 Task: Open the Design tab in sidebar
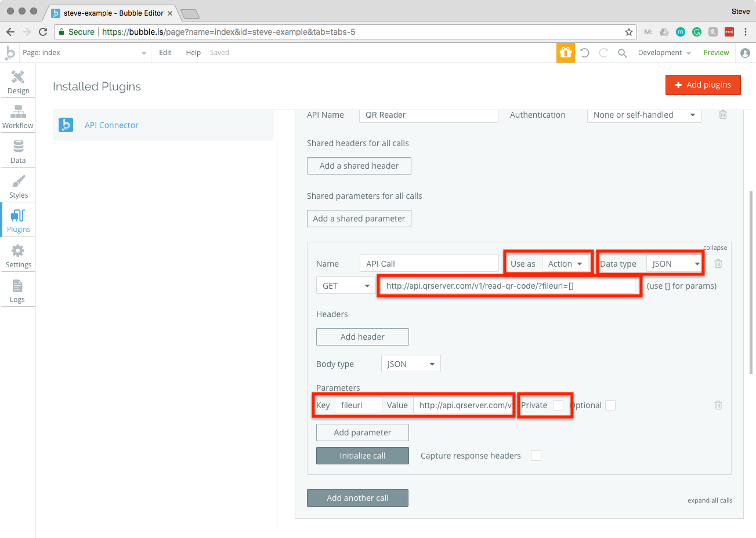18,82
